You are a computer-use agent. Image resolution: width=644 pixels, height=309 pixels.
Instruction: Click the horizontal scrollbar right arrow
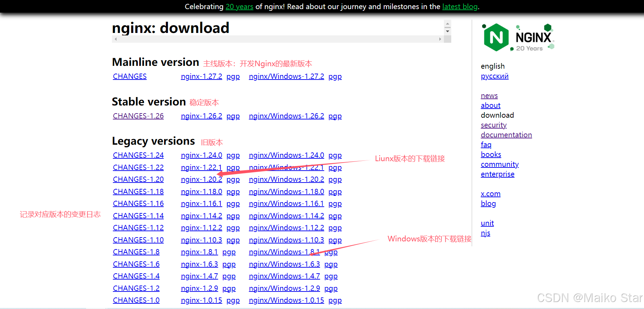(440, 39)
